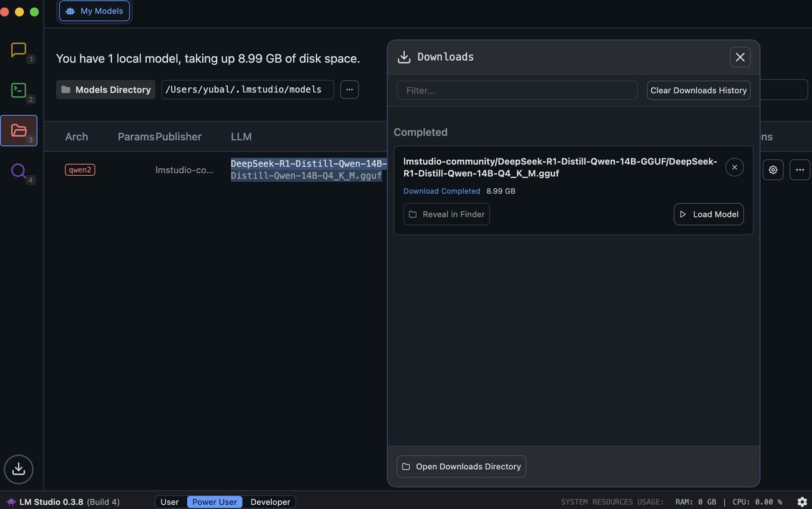Open the ellipsis menu on the model row
The image size is (812, 509).
pyautogui.click(x=800, y=169)
